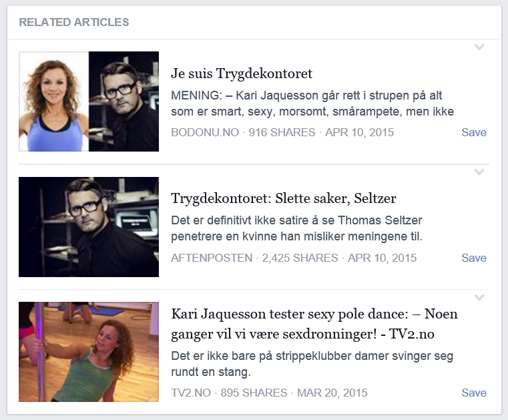Image resolution: width=508 pixels, height=420 pixels.
Task: Click 'Det er definitivt ikke satire' description
Action: click(x=297, y=228)
